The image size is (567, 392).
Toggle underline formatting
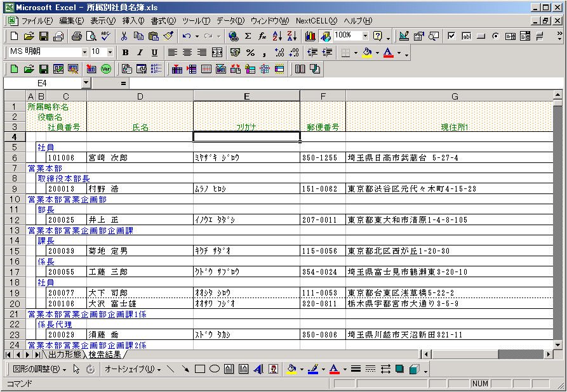point(154,53)
